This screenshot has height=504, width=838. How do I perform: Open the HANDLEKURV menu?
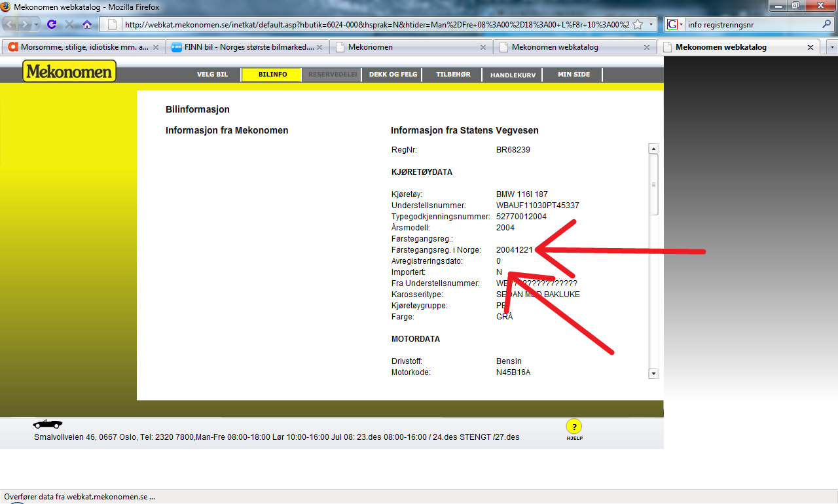tap(513, 75)
